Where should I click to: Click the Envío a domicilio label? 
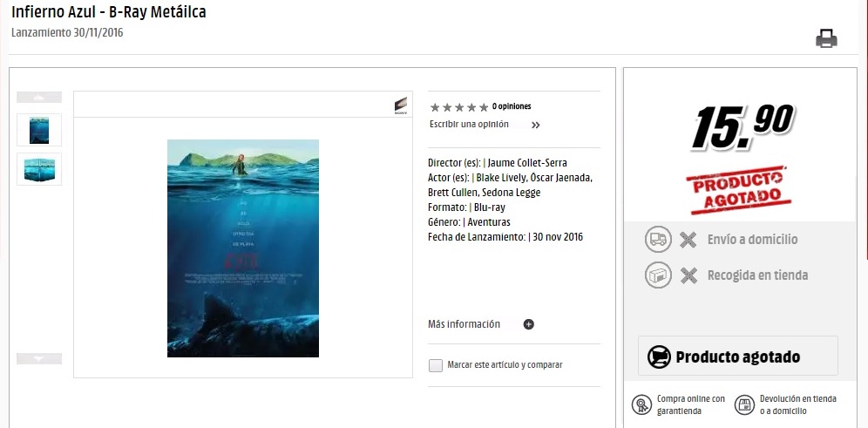pos(752,240)
